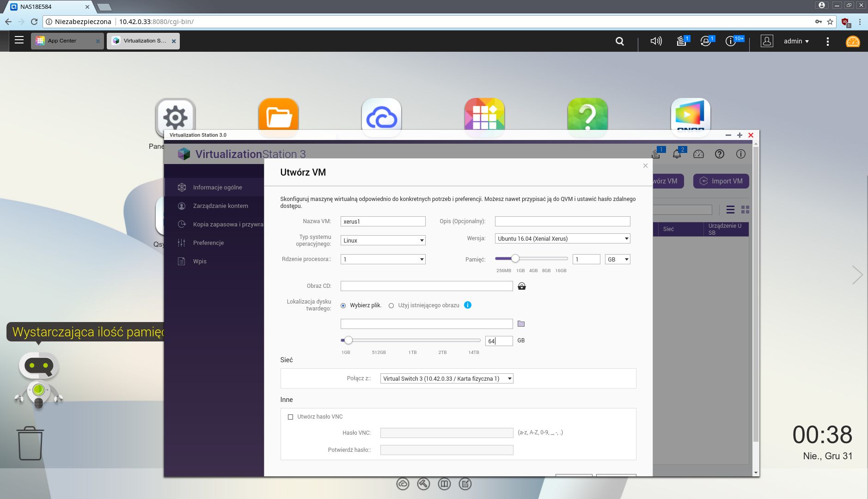This screenshot has height=499, width=868.
Task: Close the Virtualization Station taskbar tab
Action: [x=174, y=41]
